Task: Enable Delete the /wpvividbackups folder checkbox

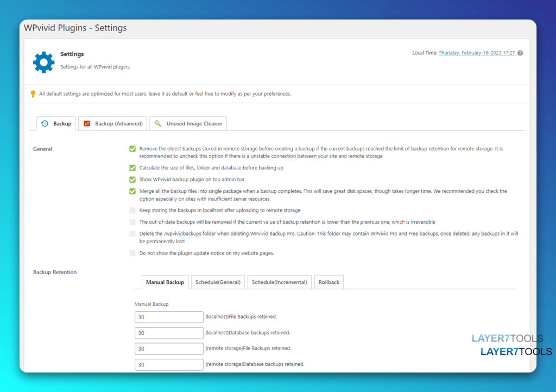Action: (x=132, y=233)
